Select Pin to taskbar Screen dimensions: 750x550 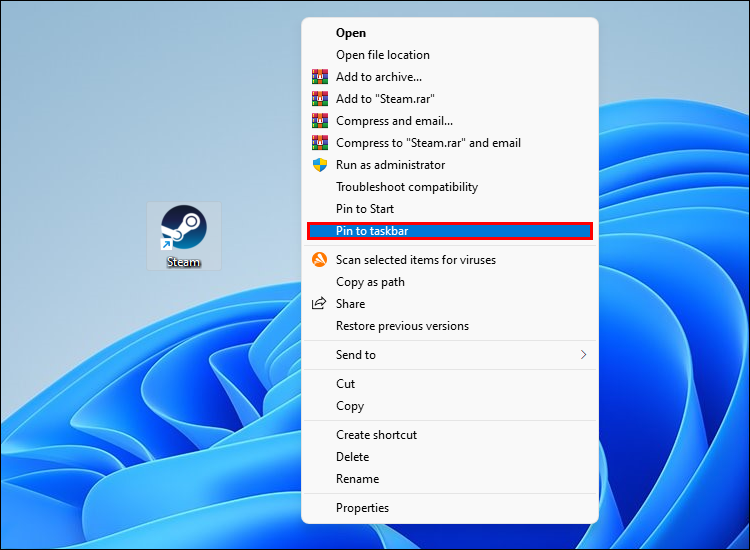[450, 231]
